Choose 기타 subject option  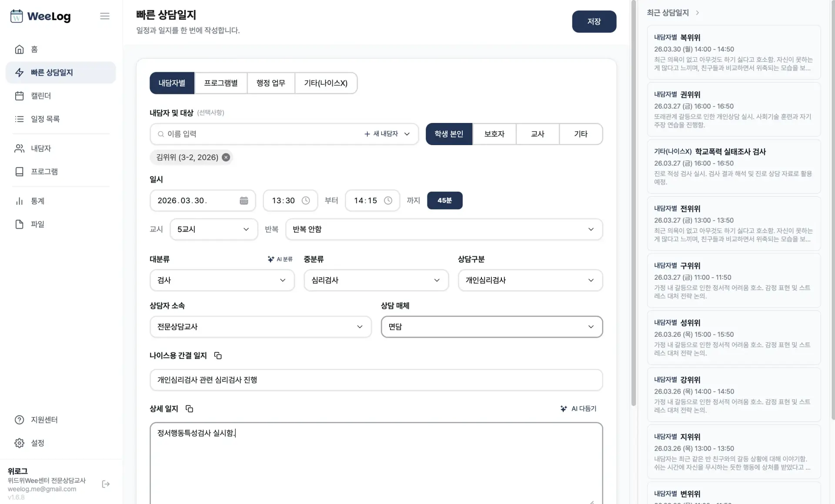coord(581,134)
